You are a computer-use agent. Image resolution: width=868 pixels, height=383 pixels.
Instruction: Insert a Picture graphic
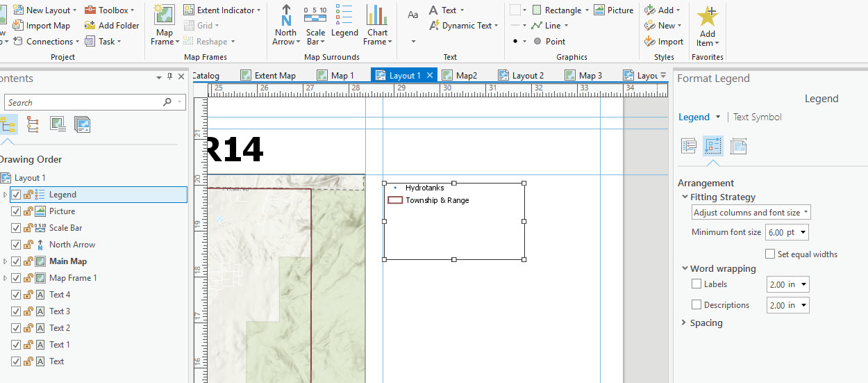(613, 10)
